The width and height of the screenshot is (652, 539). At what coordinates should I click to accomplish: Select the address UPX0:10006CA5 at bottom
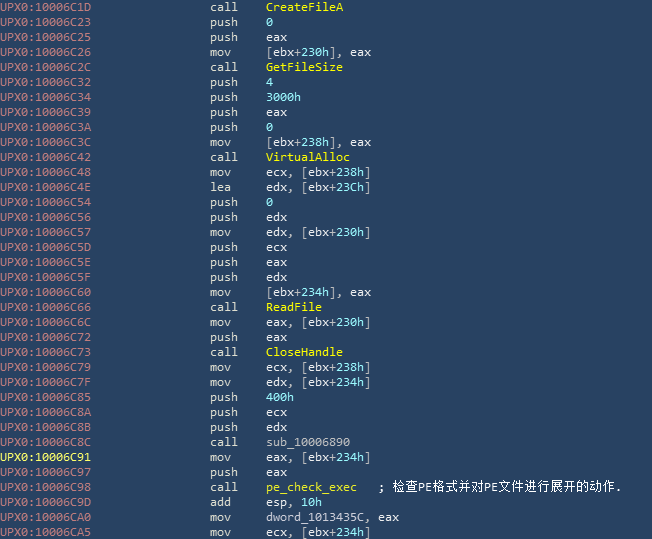(x=45, y=532)
